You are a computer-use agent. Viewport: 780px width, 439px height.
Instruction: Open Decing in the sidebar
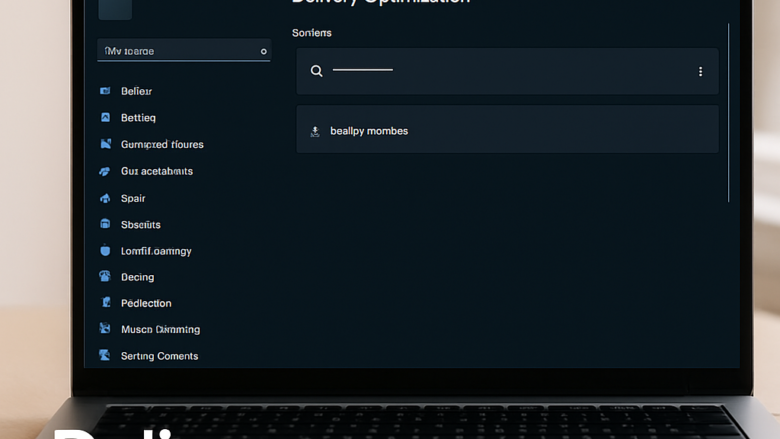coord(137,277)
